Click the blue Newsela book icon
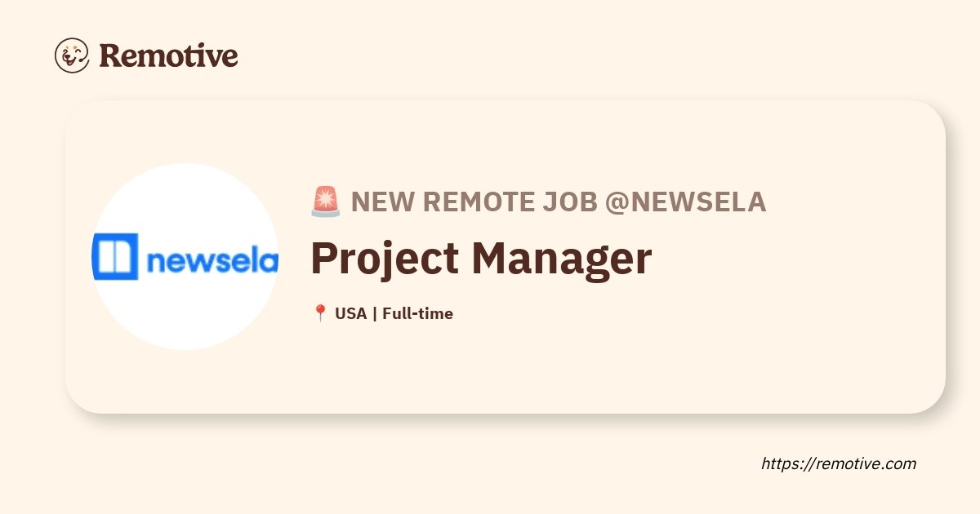The height and width of the screenshot is (514, 980). [115, 256]
